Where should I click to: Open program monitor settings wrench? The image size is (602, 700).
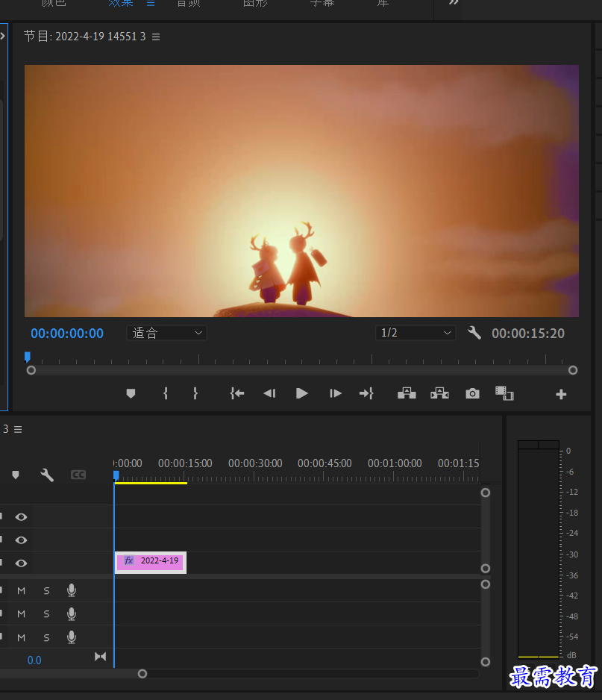point(474,333)
